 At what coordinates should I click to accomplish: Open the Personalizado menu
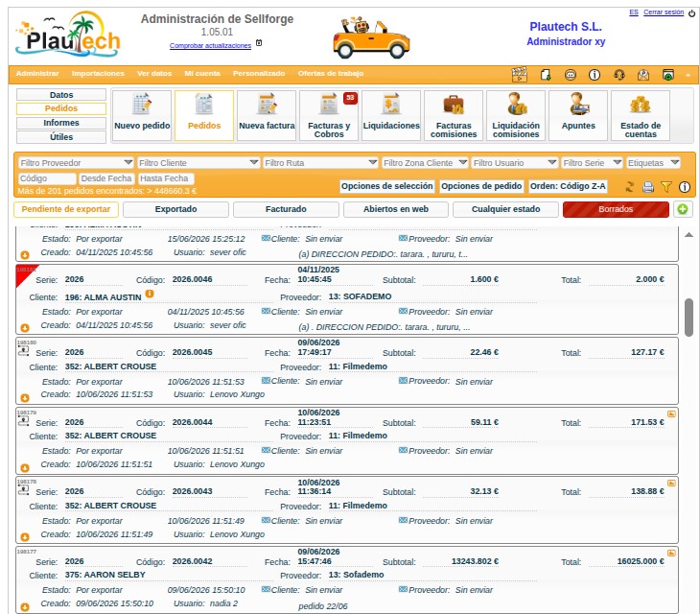[x=259, y=73]
